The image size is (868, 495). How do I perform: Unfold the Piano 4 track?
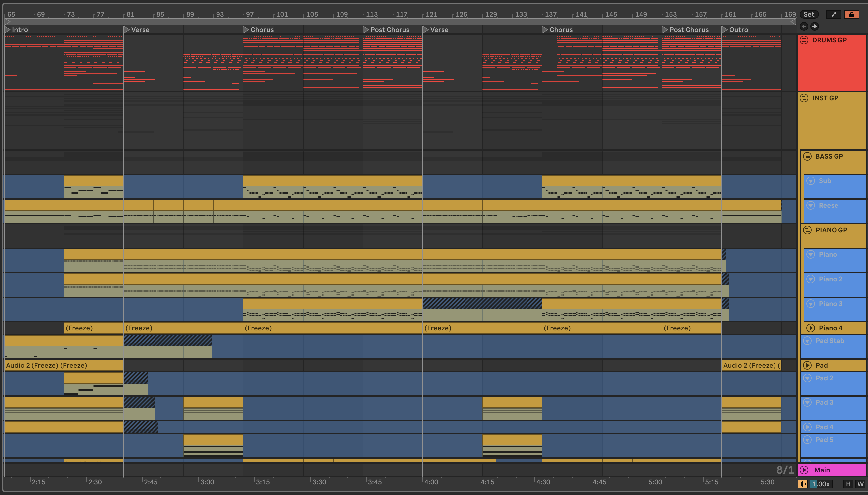[811, 328]
